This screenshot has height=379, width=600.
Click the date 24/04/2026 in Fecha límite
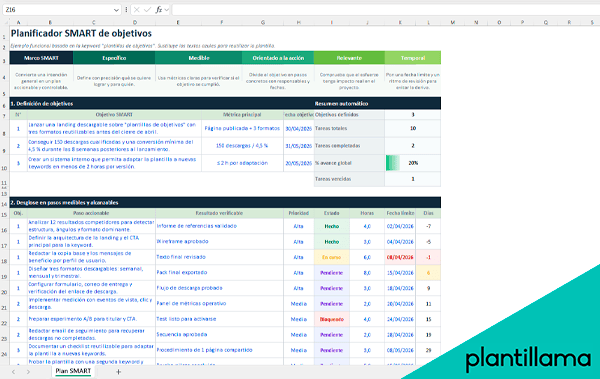click(x=400, y=319)
